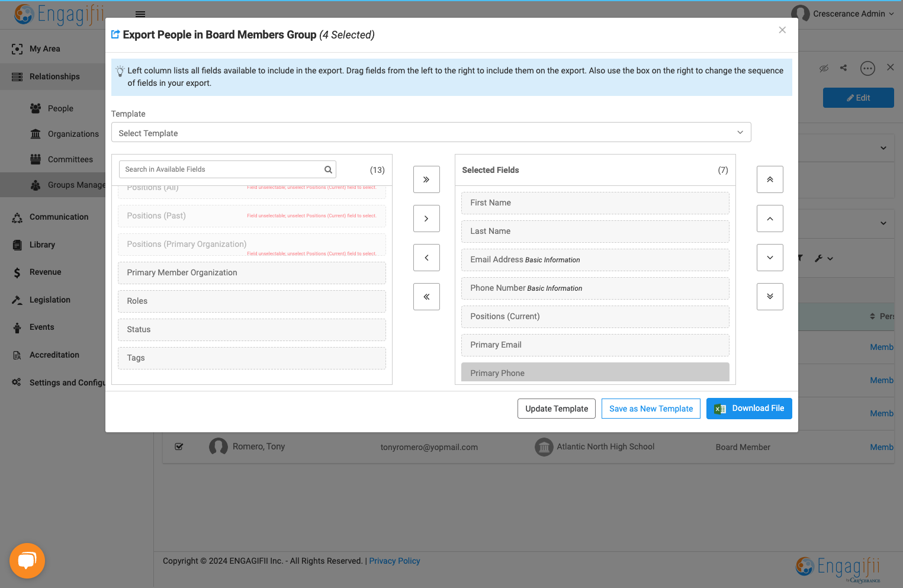Viewport: 903px width, 588px height.
Task: Select First Name in Selected Fields
Action: coord(595,203)
